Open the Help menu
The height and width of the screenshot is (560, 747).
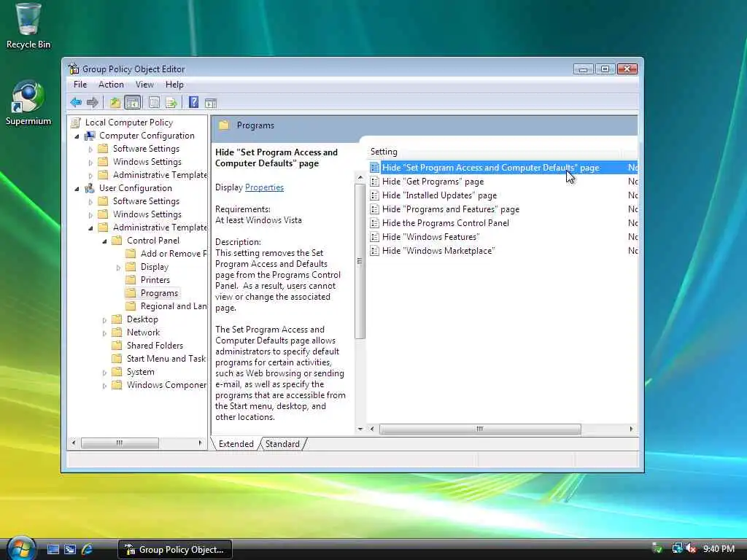click(x=174, y=85)
